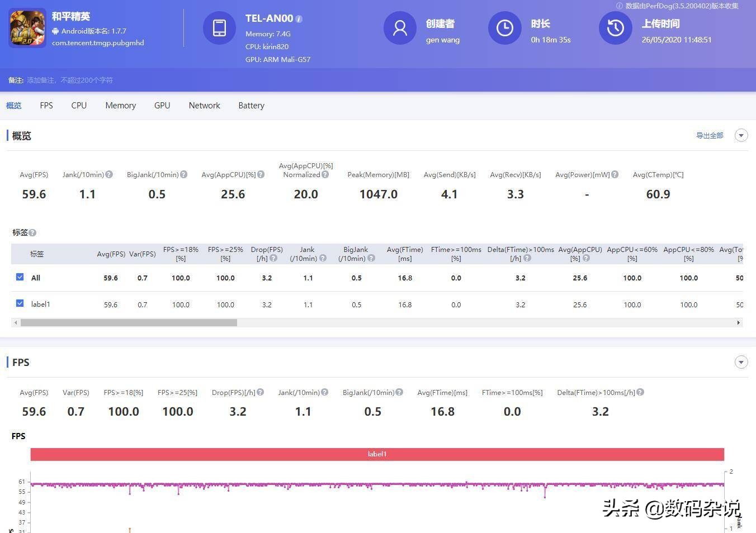Viewport: 756px width, 533px height.
Task: Click the creator user avatar icon
Action: (x=400, y=28)
